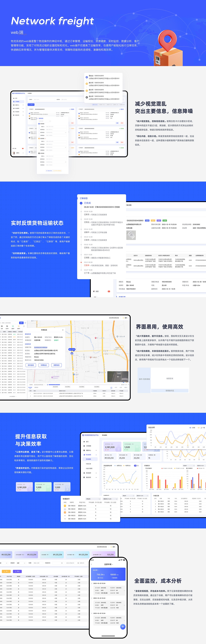
Task: Toggle the 上一年 series in 支出分析 legend
Action: pyautogui.click(x=201, y=428)
